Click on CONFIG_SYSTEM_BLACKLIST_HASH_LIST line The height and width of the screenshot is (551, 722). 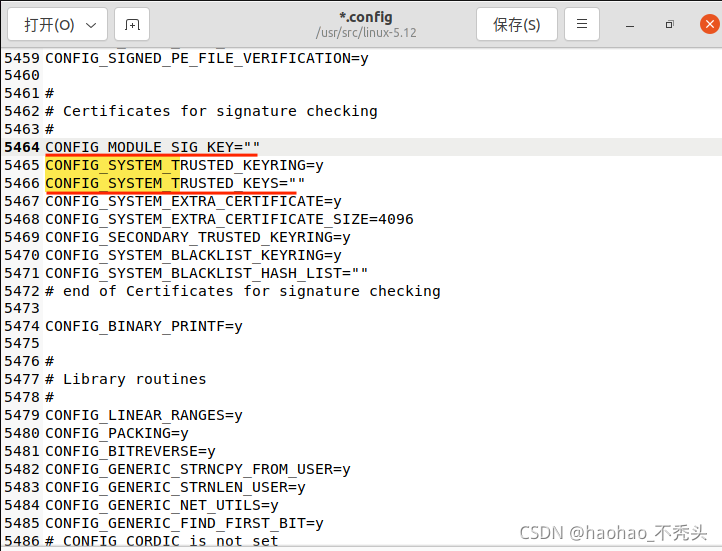(206, 273)
